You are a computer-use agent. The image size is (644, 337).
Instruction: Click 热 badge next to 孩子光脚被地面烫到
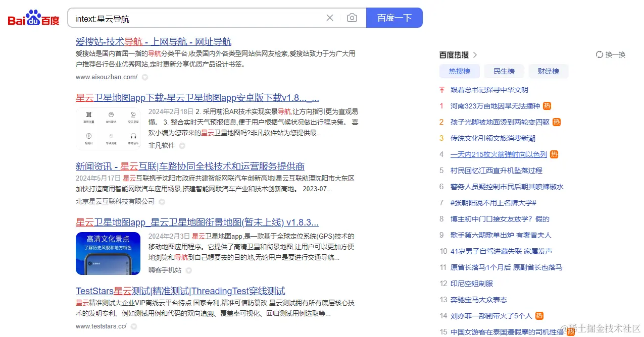coord(557,122)
